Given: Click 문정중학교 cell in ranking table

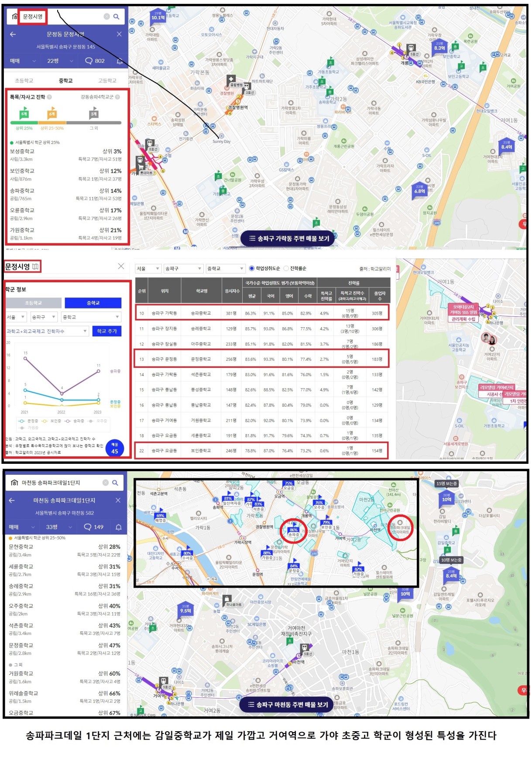Looking at the screenshot, I should pos(201,359).
